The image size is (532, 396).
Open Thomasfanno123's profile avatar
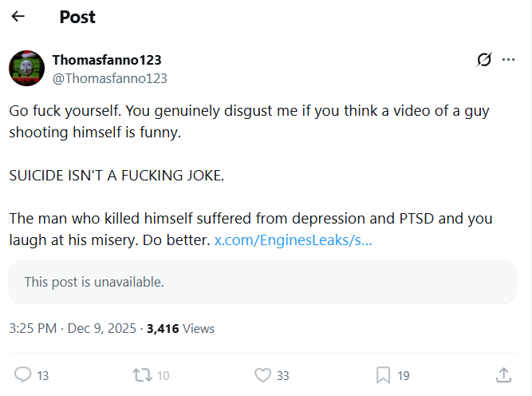[26, 68]
